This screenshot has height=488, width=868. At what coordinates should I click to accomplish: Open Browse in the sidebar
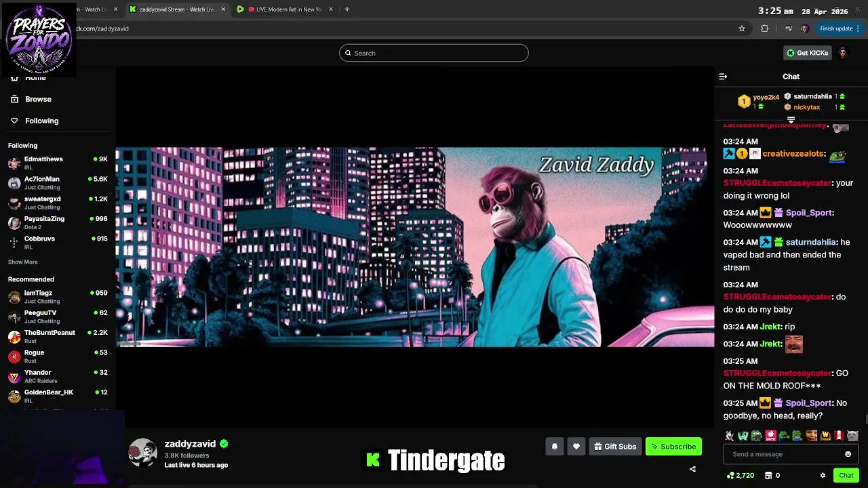(31, 99)
